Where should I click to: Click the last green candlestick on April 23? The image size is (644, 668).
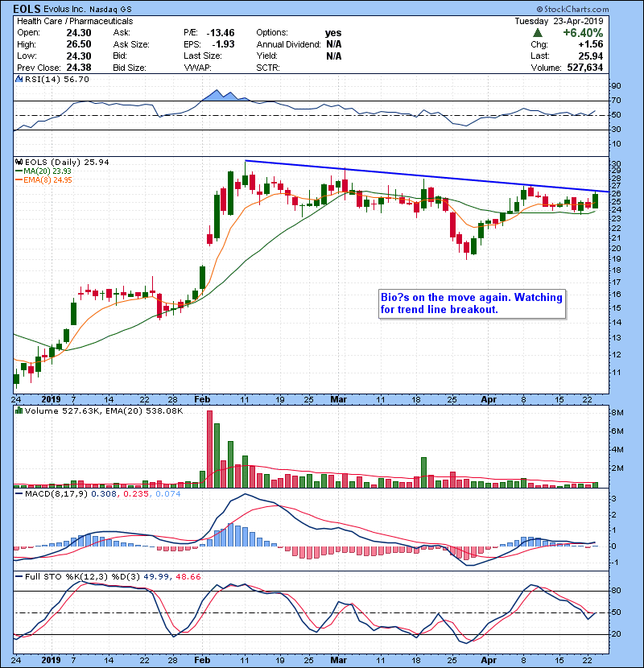click(595, 200)
